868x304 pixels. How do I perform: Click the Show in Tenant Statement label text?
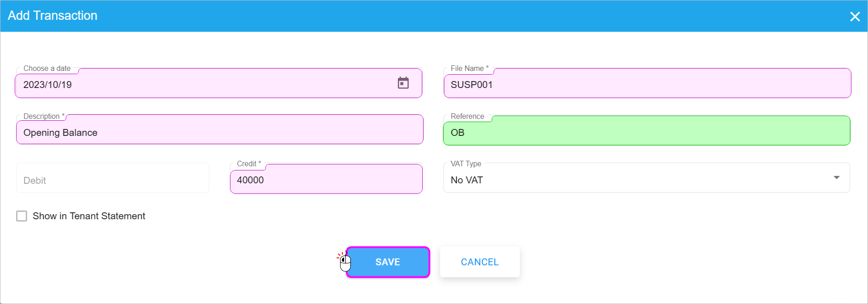tap(89, 216)
